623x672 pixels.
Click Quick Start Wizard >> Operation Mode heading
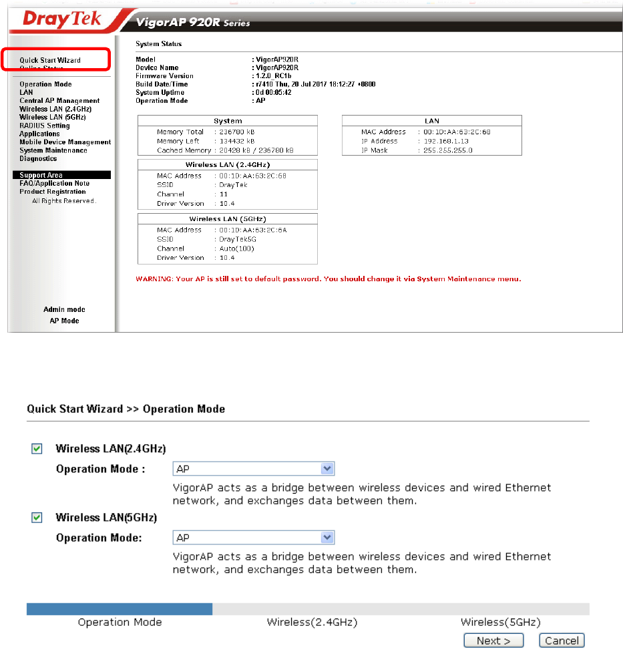tap(126, 409)
